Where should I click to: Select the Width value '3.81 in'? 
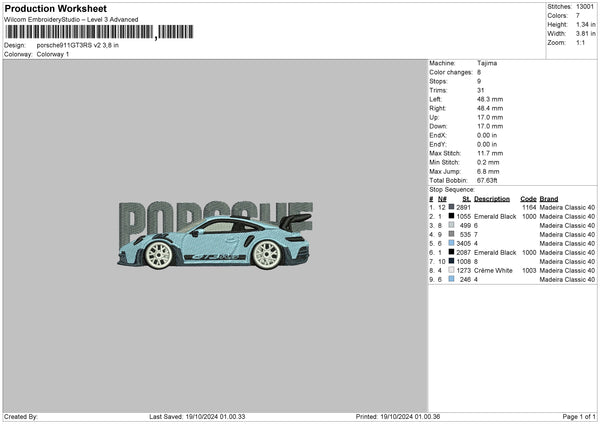[x=586, y=34]
